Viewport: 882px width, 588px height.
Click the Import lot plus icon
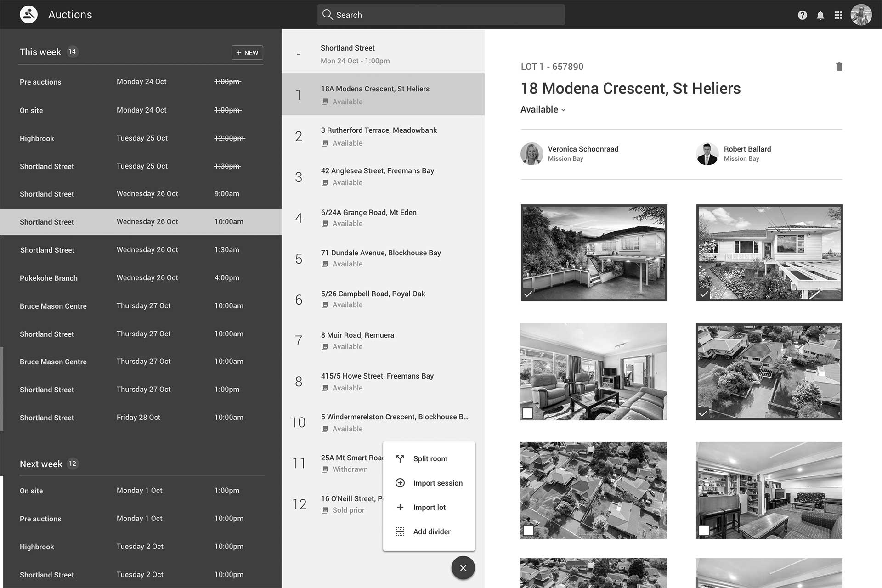[x=400, y=507]
